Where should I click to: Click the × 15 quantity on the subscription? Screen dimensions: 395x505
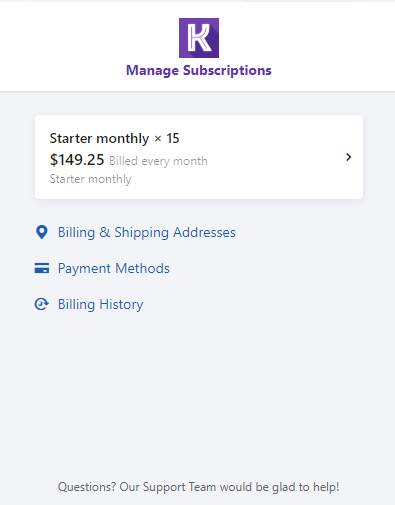pos(167,138)
